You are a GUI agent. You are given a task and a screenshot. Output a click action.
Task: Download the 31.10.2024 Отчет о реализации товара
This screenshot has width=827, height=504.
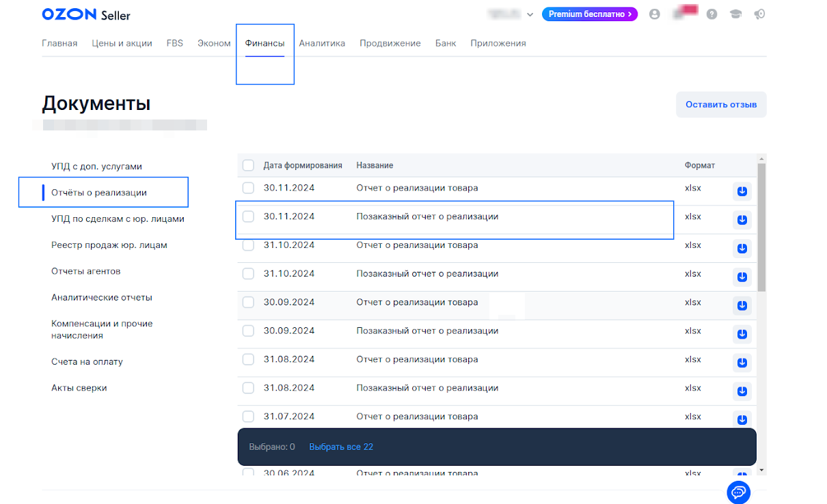click(742, 249)
